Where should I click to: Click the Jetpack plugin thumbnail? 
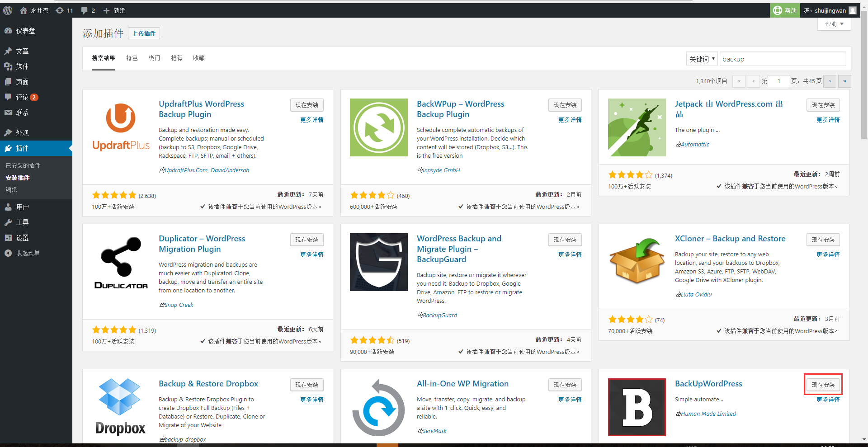[637, 127]
